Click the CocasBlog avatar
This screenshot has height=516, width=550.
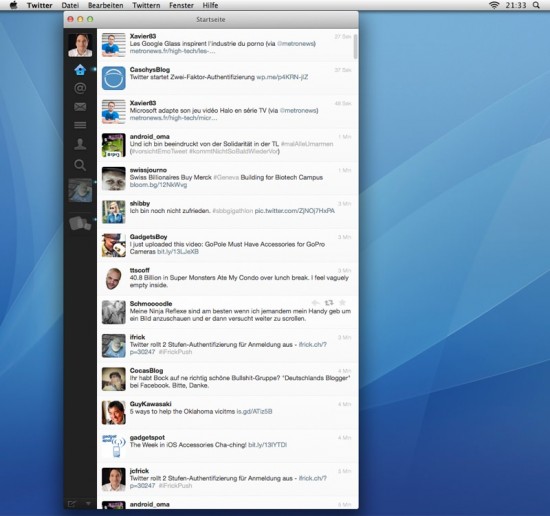[114, 379]
